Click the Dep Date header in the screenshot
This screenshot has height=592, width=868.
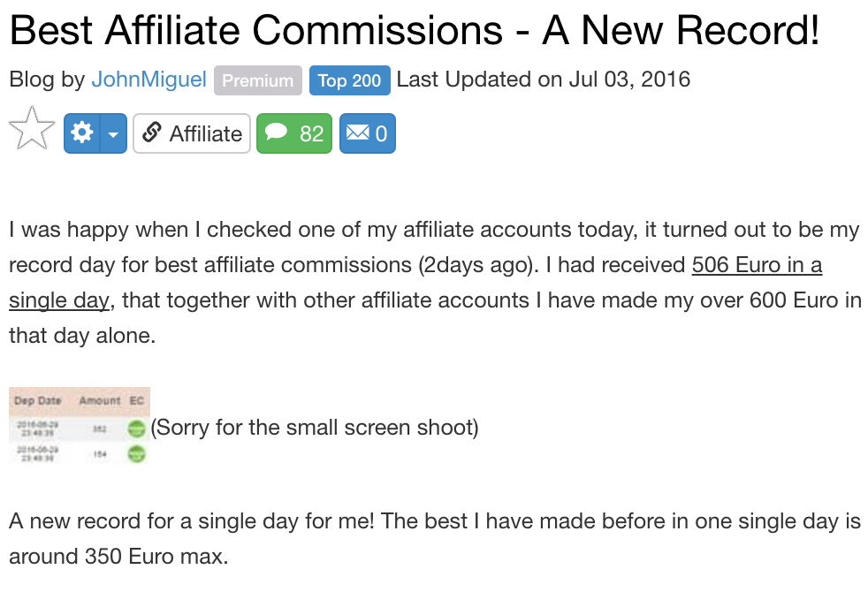click(x=38, y=400)
